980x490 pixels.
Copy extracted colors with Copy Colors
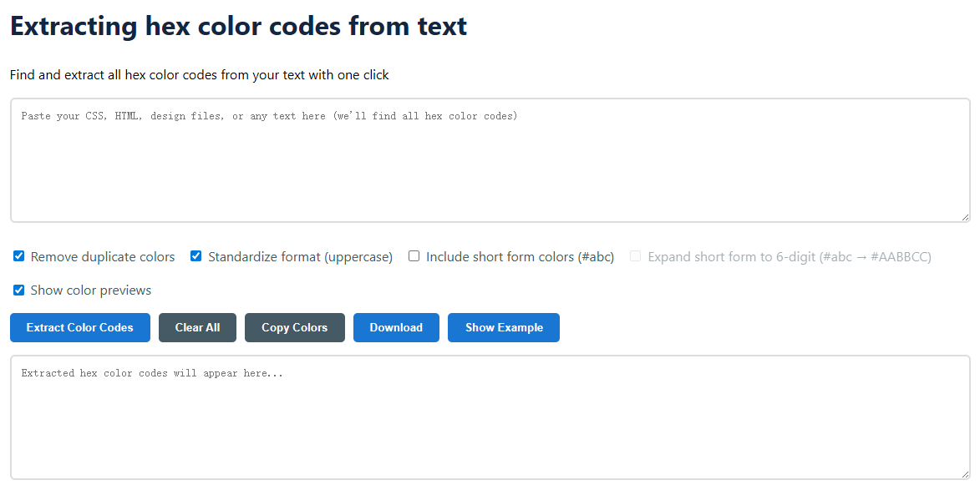pyautogui.click(x=294, y=328)
